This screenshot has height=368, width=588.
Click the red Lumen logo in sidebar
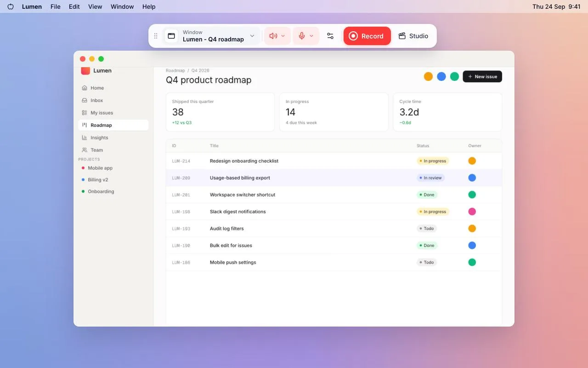85,70
